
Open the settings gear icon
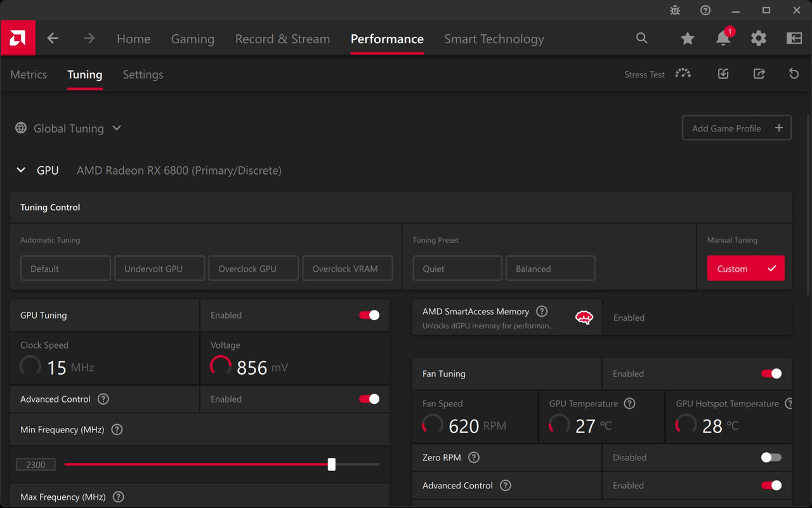759,39
